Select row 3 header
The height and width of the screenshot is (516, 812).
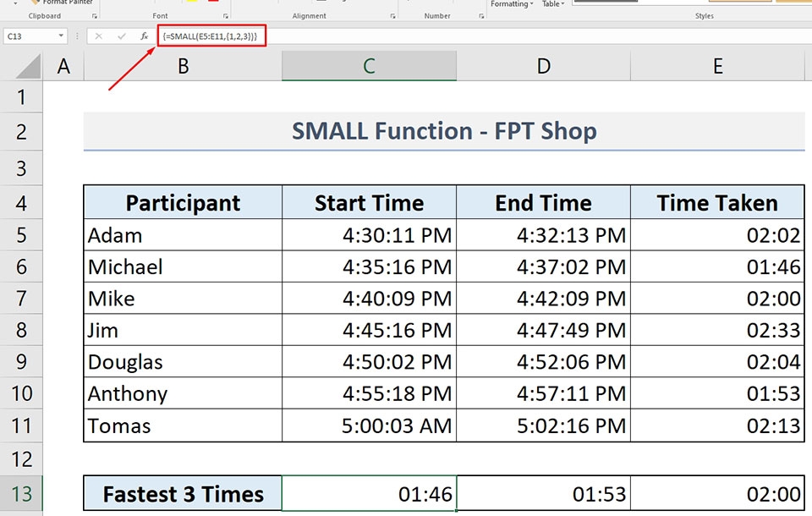coord(21,168)
